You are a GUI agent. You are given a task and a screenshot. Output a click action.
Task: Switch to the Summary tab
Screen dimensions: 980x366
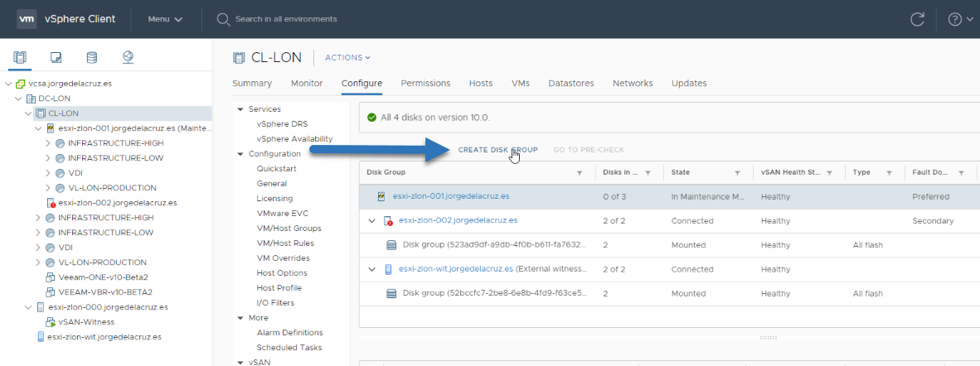tap(252, 83)
